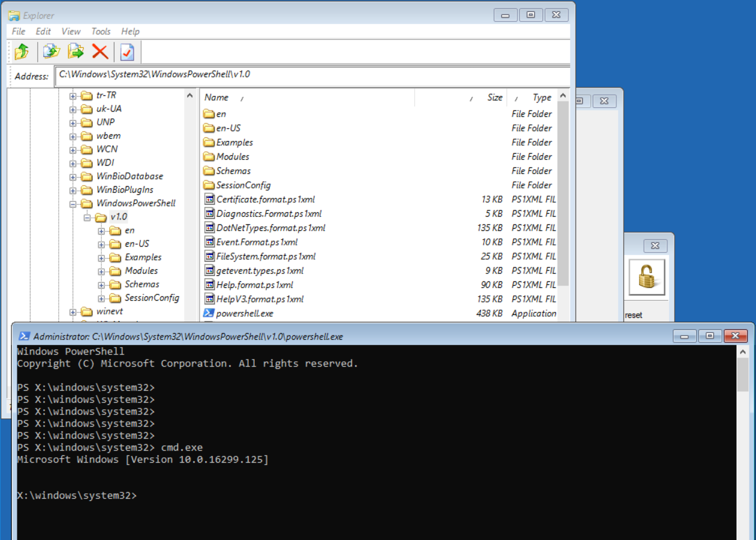The image size is (756, 540).
Task: Select the WinBioPlugIns folder in tree
Action: click(125, 190)
